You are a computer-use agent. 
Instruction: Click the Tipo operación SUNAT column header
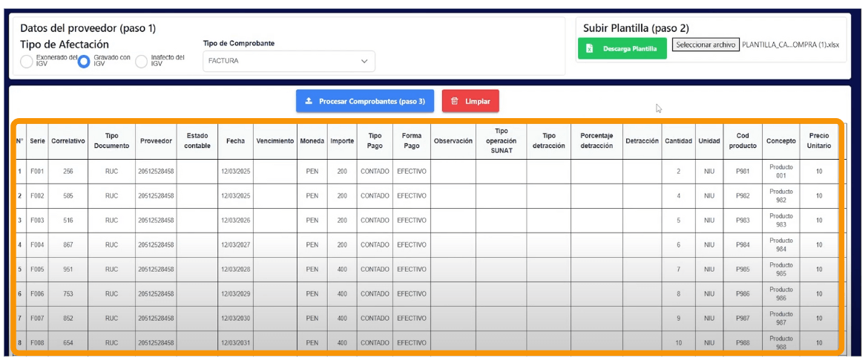click(x=501, y=141)
